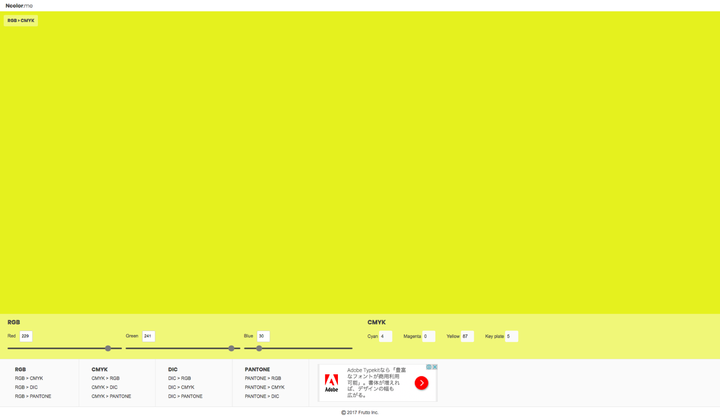720x419 pixels.
Task: Click the RGB > CMYK label at top left
Action: pos(21,20)
